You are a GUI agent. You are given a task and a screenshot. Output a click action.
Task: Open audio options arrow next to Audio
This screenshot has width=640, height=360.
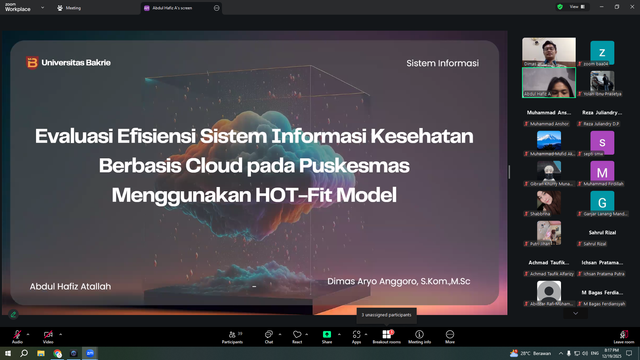click(x=28, y=334)
